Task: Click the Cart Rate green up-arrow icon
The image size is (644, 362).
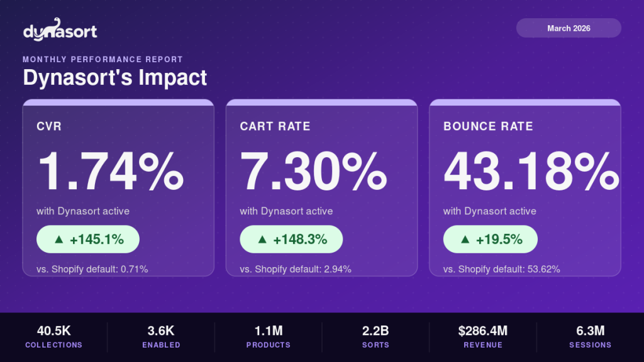Action: click(262, 239)
